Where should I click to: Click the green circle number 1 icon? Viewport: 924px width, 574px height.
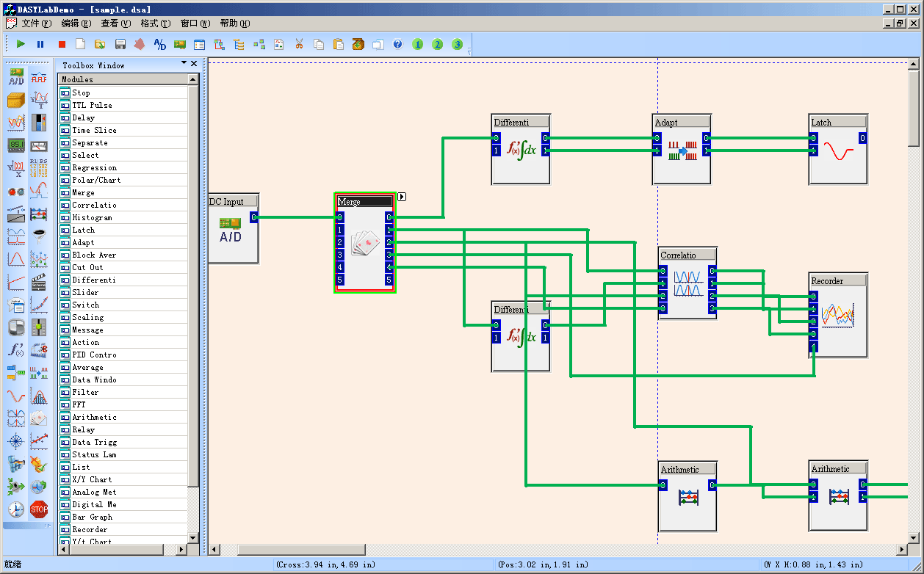(418, 44)
